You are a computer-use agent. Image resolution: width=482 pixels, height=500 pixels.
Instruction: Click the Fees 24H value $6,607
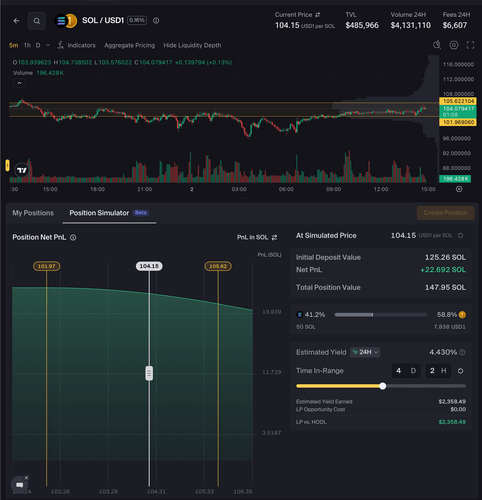coord(455,25)
